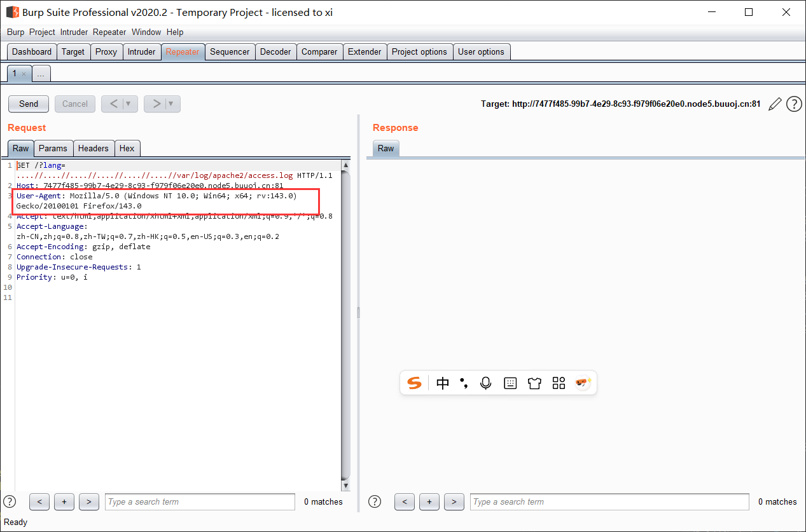806x532 pixels.
Task: Click the Priority: u=0, i line
Action: tap(52, 277)
